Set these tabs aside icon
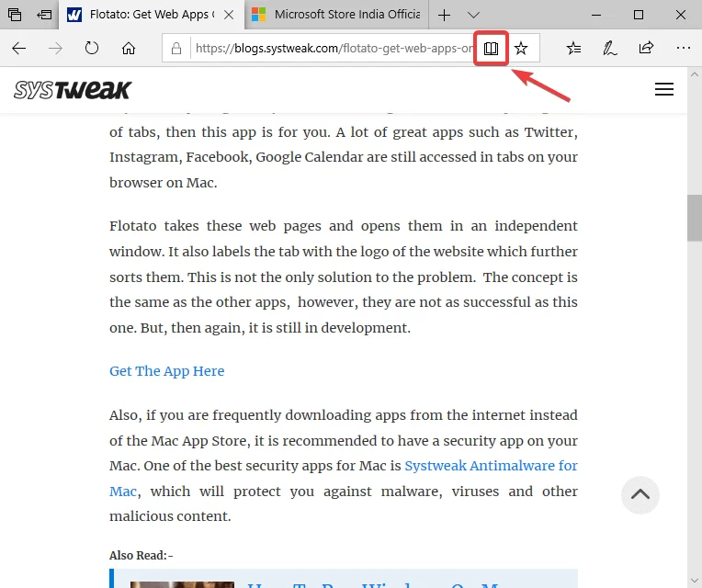 44,15
